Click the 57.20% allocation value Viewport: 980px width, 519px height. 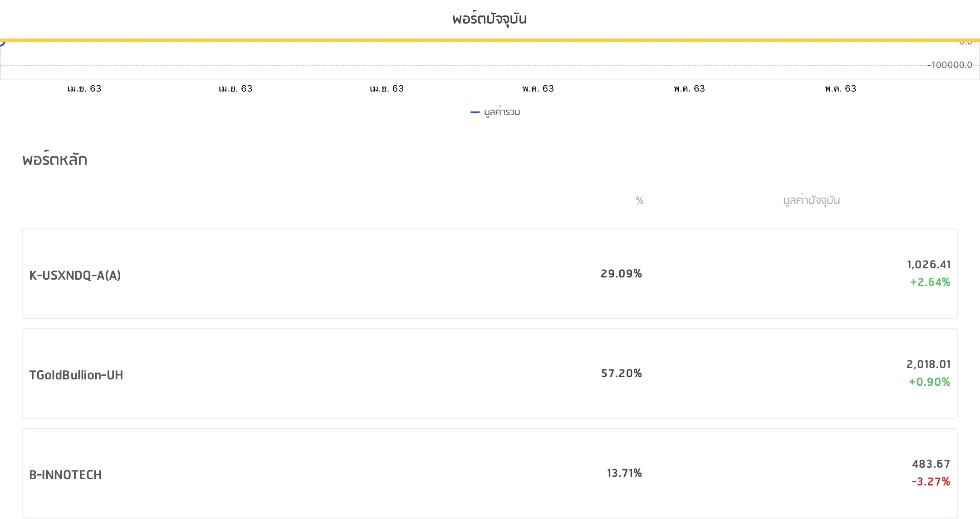pos(621,373)
